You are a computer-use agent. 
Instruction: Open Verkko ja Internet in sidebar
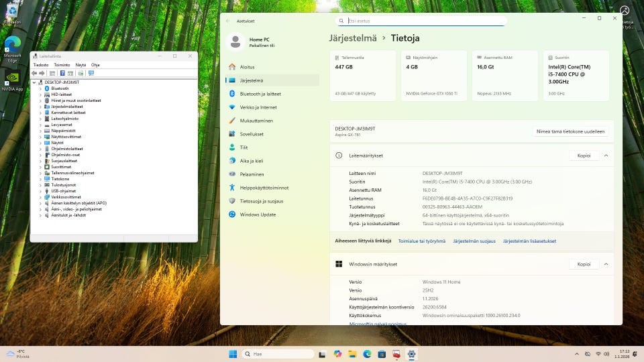258,107
